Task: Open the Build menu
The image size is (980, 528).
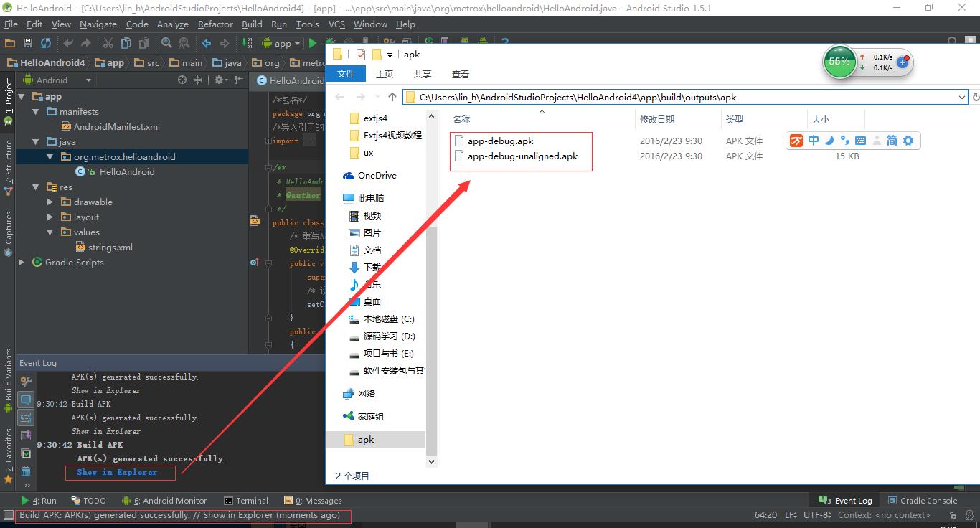Action: pos(252,24)
